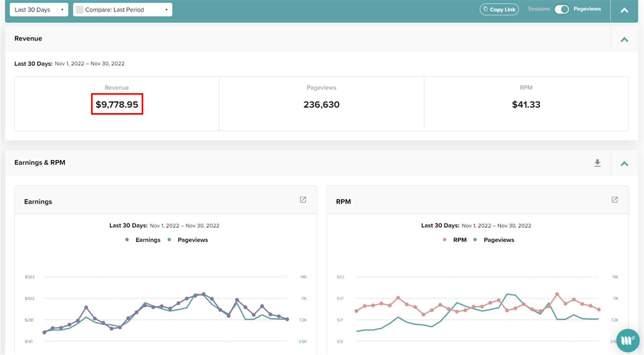The width and height of the screenshot is (644, 355).
Task: Click the last data point on RPM line
Action: 599,310
